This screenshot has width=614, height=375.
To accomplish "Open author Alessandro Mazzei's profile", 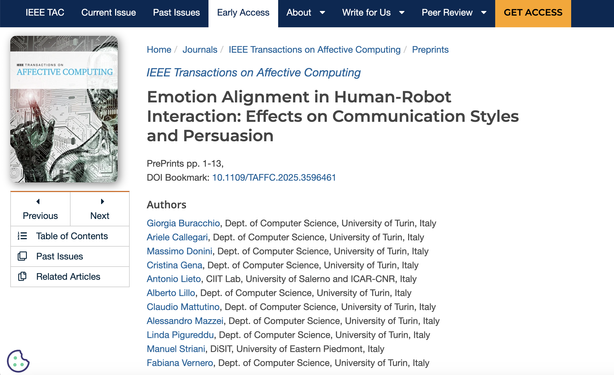I will [185, 321].
